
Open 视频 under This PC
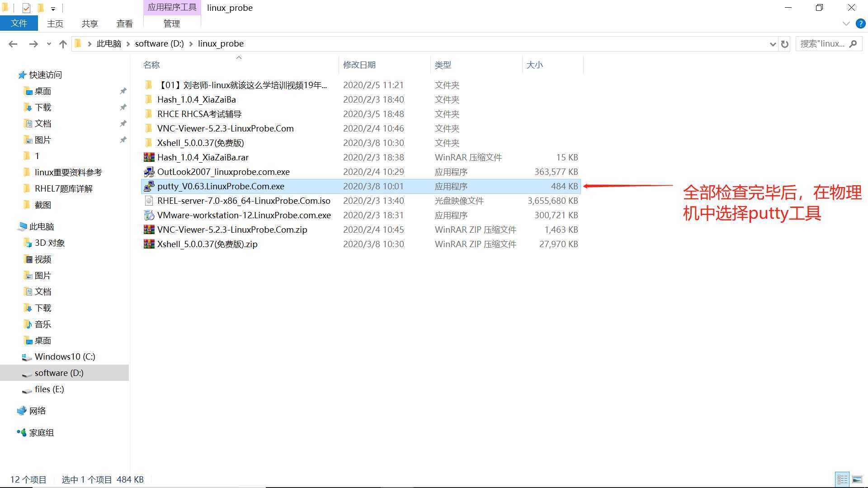click(43, 259)
